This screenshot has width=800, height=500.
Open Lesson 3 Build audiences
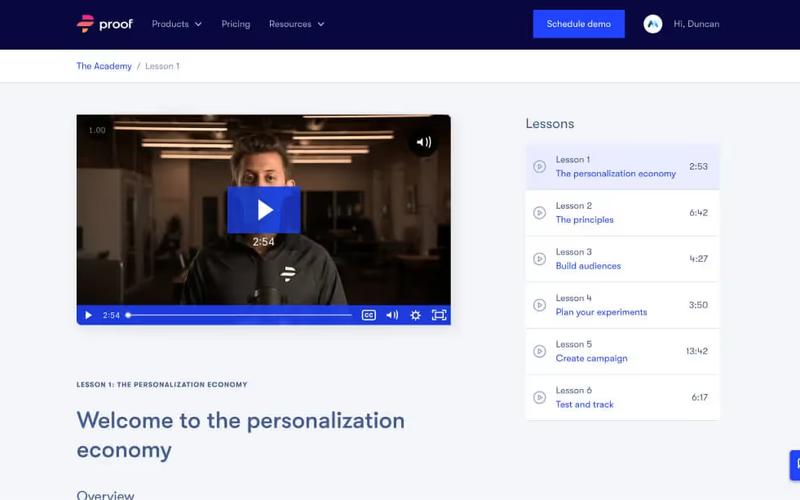point(622,259)
